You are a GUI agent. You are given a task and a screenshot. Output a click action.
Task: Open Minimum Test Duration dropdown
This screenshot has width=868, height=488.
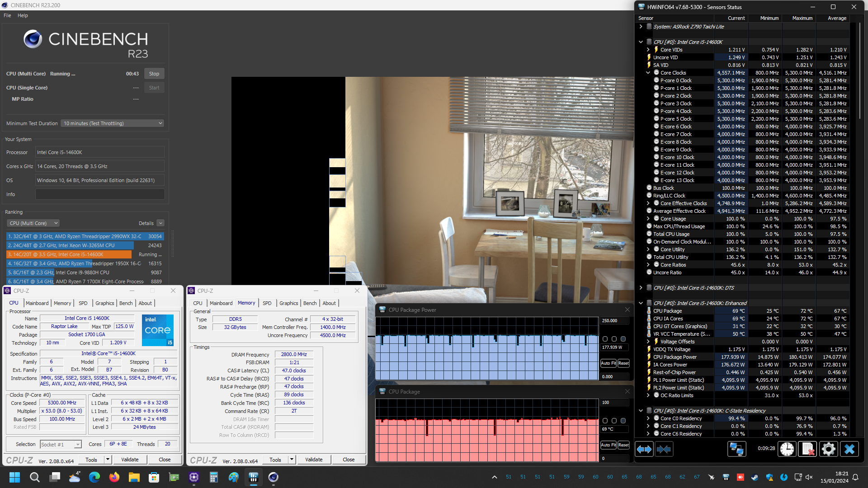[x=112, y=123]
